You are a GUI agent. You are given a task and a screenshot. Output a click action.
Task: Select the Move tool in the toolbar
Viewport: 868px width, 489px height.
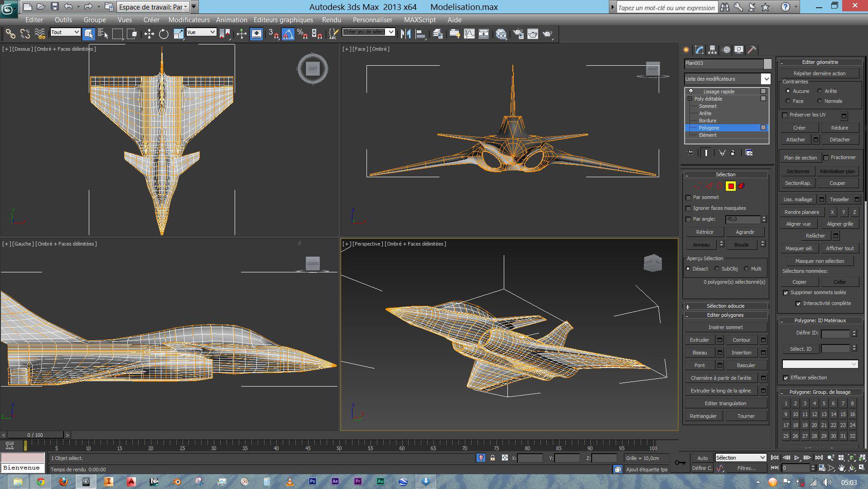coord(149,34)
